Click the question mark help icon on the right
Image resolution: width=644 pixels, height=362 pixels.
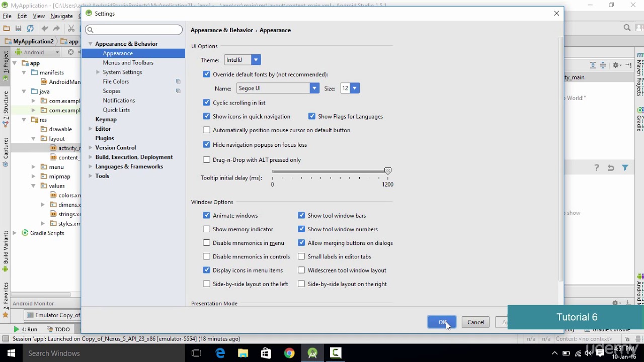click(x=597, y=168)
